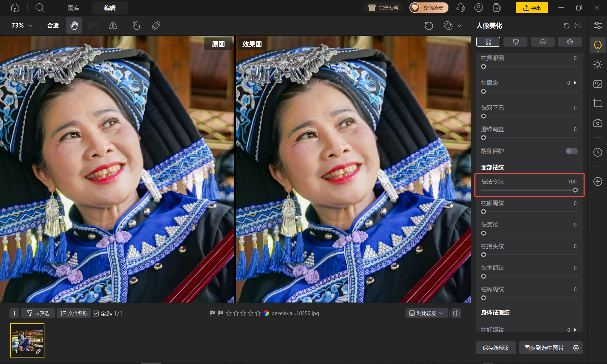Open the 73% zoom dropdown
This screenshot has width=607, height=364.
(x=22, y=25)
